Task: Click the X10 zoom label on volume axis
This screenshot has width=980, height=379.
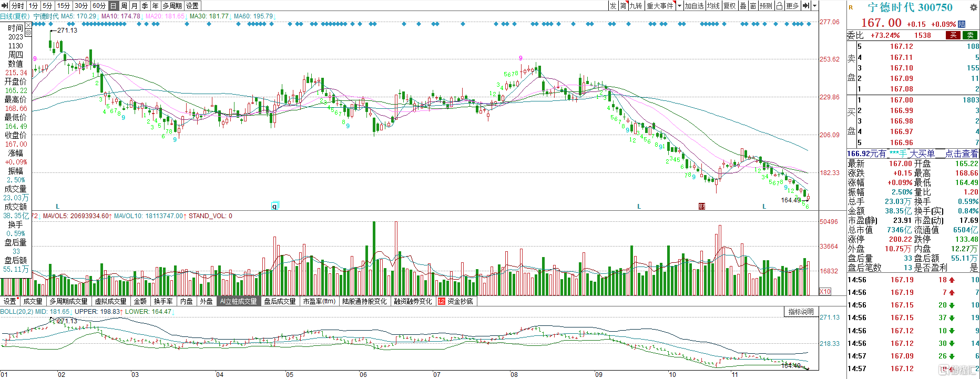Action: [x=825, y=292]
